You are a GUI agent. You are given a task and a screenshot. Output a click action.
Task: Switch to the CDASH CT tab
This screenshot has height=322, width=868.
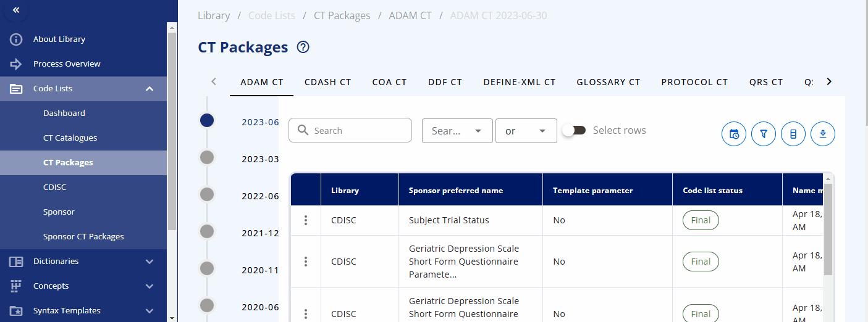coord(328,82)
